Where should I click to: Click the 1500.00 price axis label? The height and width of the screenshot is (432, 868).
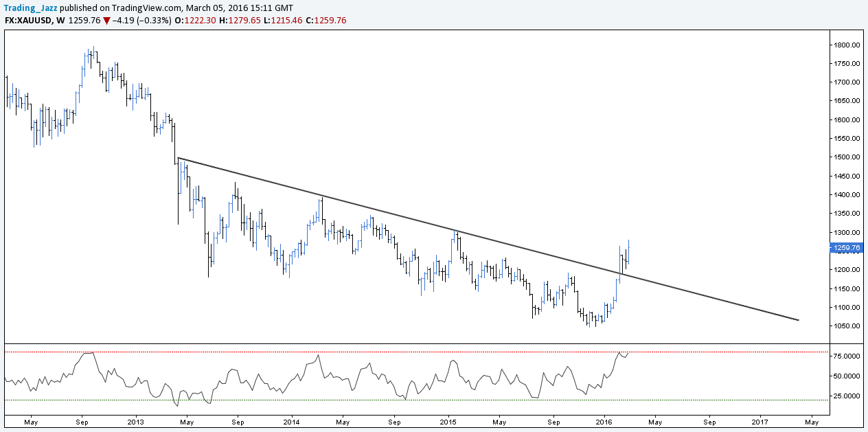(x=847, y=157)
